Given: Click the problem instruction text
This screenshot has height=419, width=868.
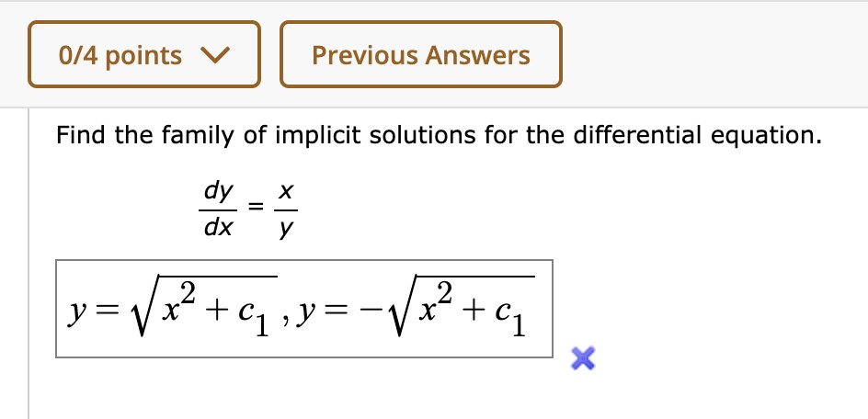Looking at the screenshot, I should point(437,137).
